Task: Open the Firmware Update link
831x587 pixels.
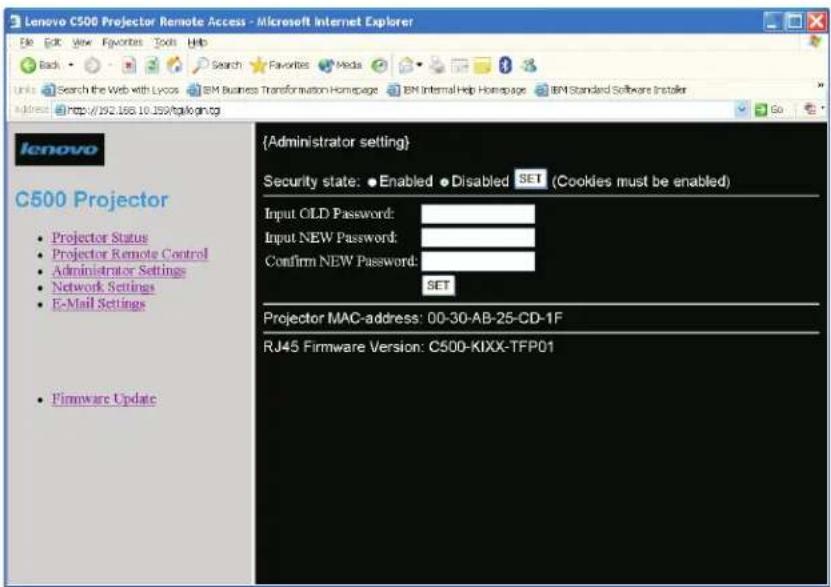Action: (104, 398)
